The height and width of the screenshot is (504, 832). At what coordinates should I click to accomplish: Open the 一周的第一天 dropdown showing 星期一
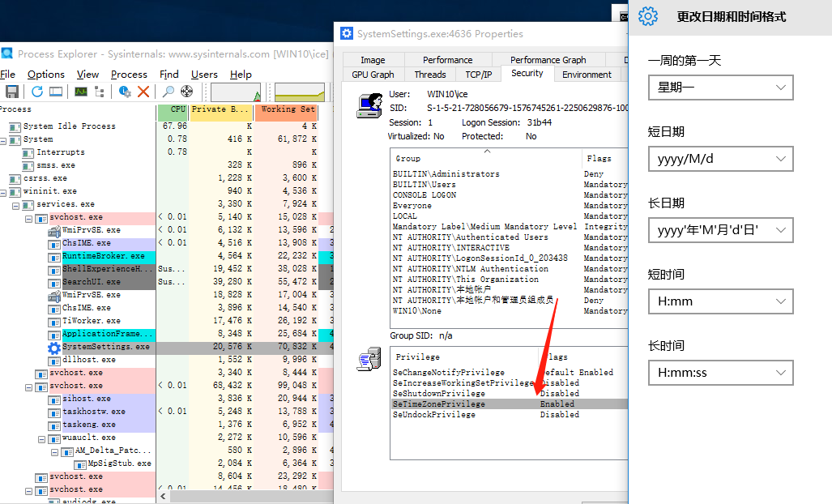click(720, 88)
